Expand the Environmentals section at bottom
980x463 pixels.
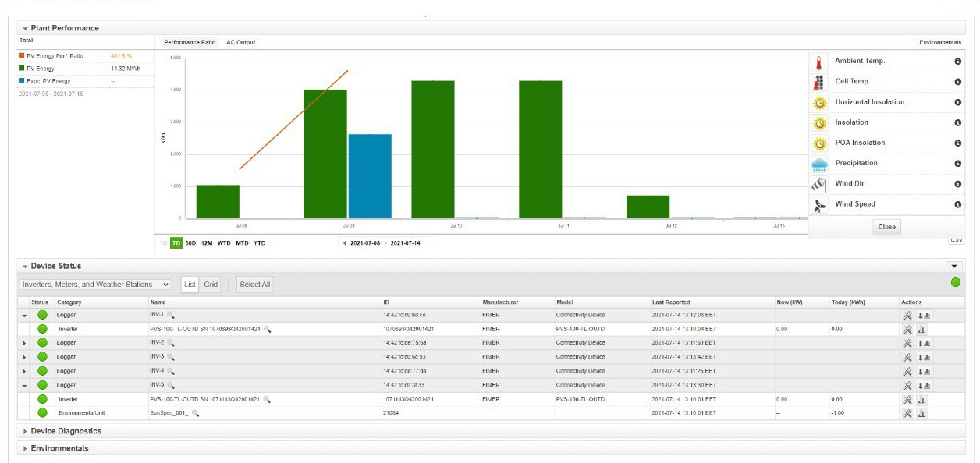tap(25, 449)
